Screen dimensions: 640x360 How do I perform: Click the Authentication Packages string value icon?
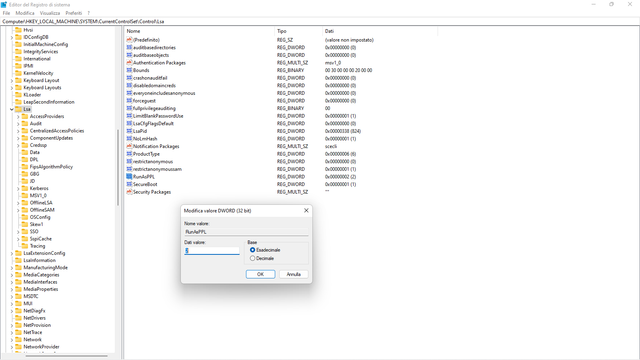(x=129, y=63)
